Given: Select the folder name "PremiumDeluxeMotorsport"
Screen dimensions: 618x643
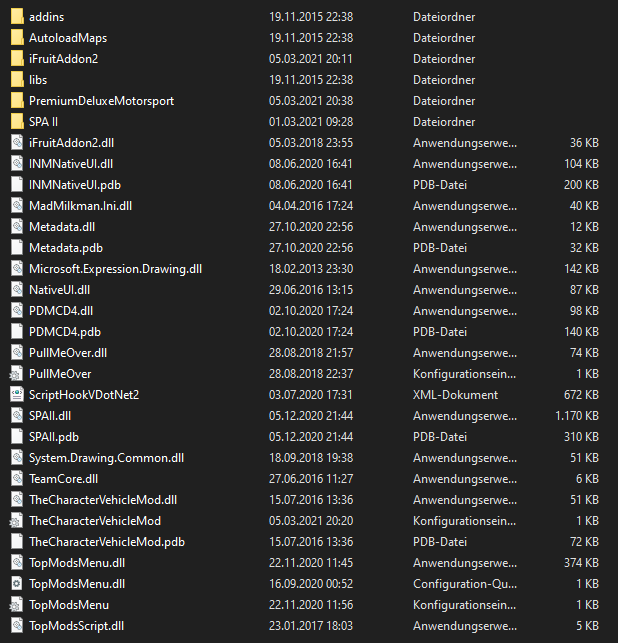Looking at the screenshot, I should click(101, 101).
